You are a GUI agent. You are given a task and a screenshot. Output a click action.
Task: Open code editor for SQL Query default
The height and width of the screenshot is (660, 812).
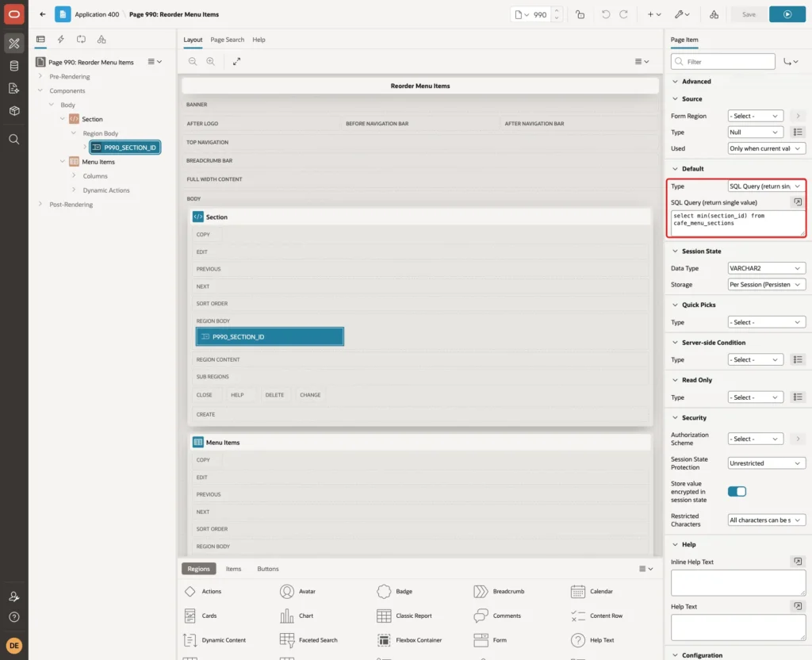tap(798, 202)
